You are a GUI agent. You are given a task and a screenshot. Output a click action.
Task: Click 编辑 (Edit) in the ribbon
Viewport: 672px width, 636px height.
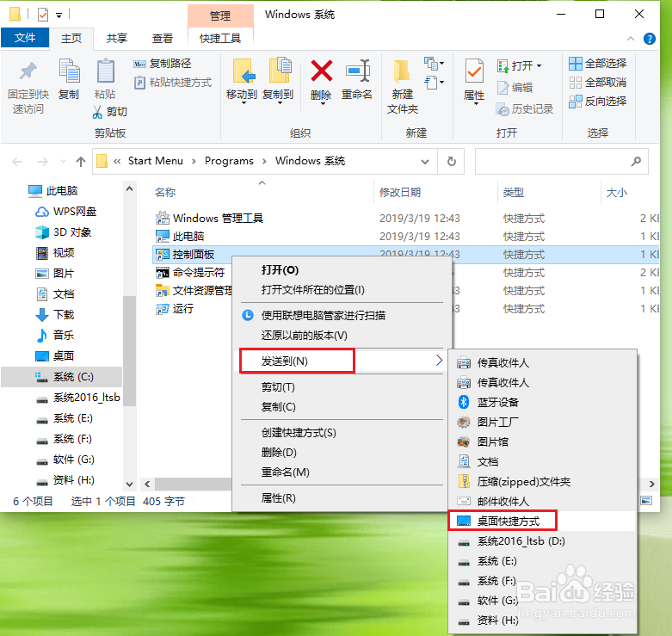[515, 88]
